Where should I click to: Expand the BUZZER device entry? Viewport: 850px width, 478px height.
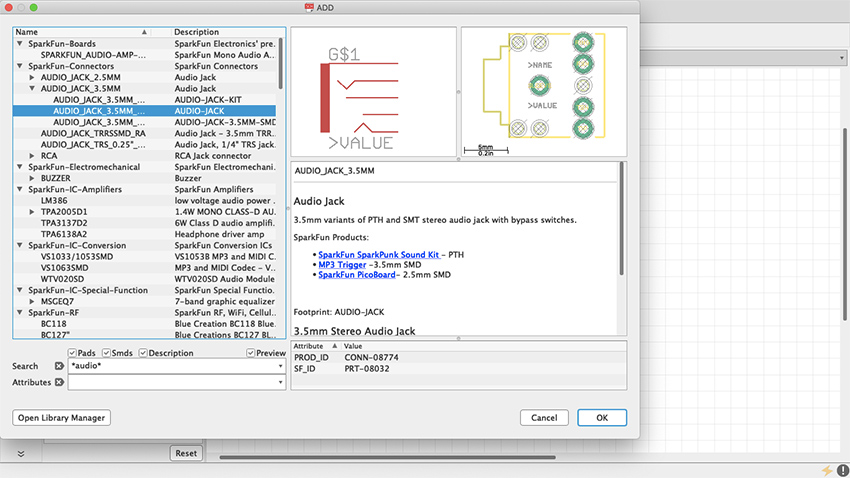(x=32, y=178)
